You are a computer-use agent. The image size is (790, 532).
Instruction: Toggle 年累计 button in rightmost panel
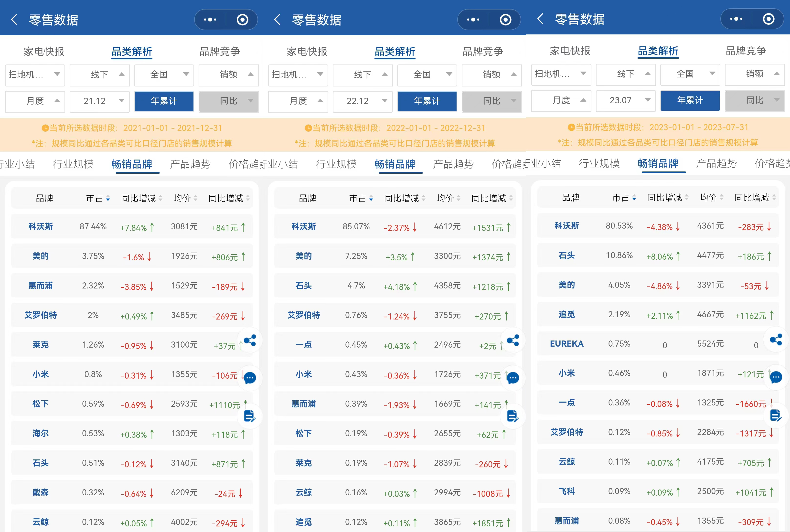[x=690, y=100]
